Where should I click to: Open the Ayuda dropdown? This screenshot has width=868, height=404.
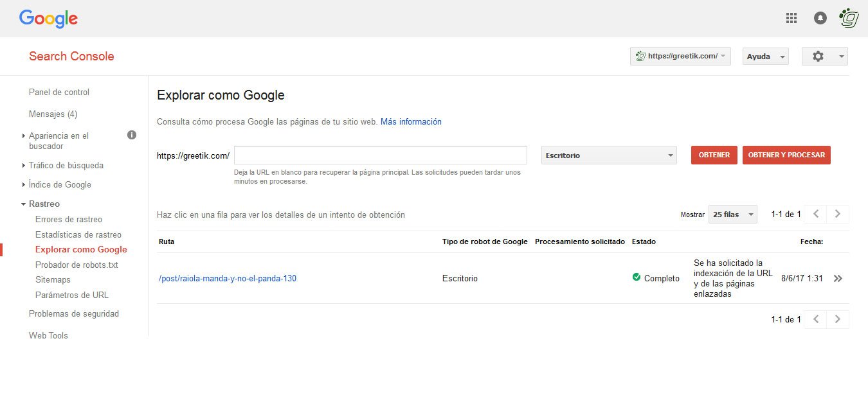[765, 57]
